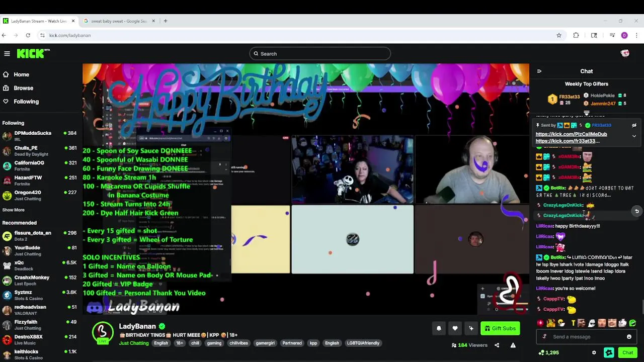Hide the pinned chat message
The width and height of the screenshot is (644, 362).
[x=634, y=125]
